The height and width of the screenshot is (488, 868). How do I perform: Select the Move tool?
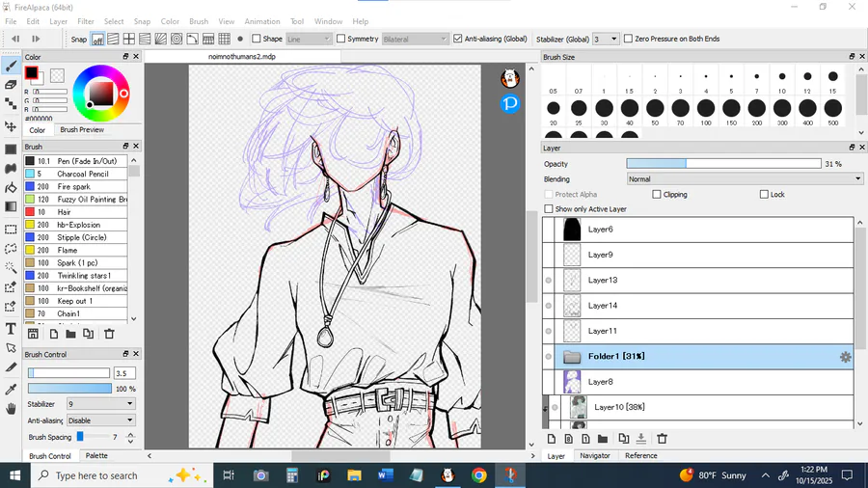11,126
